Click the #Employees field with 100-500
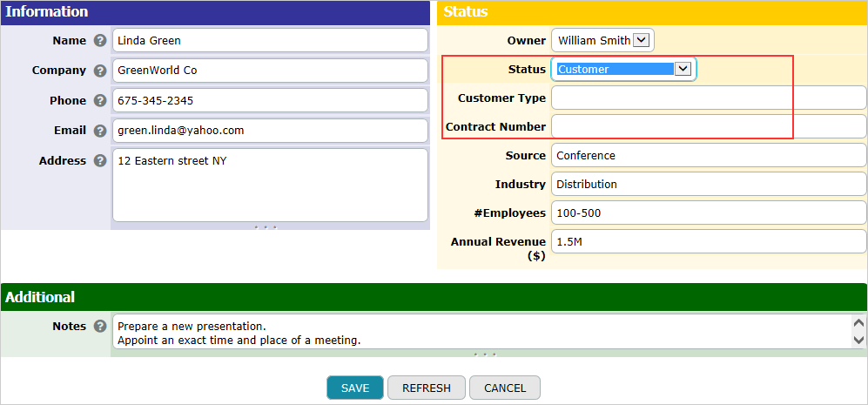The width and height of the screenshot is (868, 405). (x=709, y=213)
